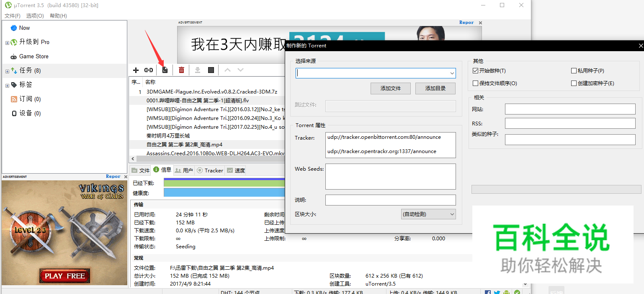Click the 添加目录 button
Image resolution: width=644 pixels, height=294 pixels.
click(435, 88)
